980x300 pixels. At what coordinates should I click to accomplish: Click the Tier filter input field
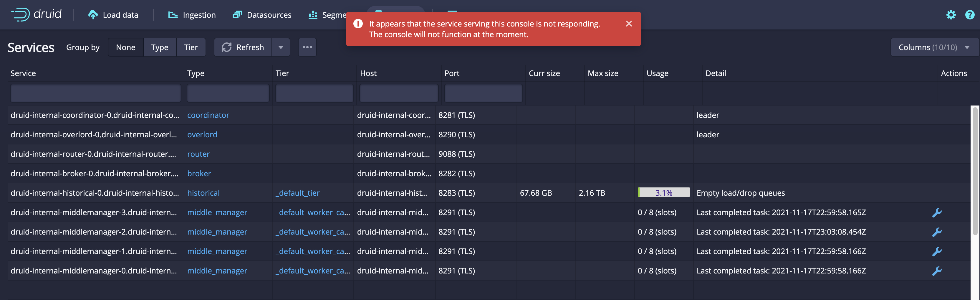tap(314, 93)
